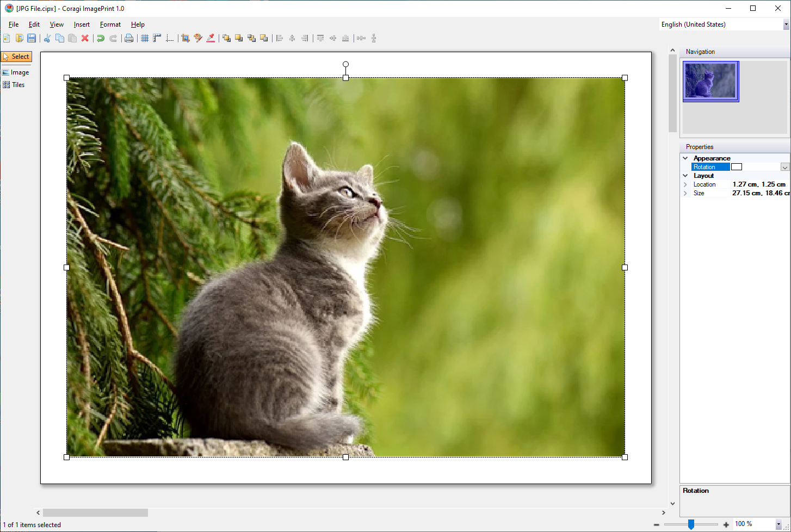Viewport: 791px width, 532px height.
Task: Open the Insert menu
Action: pos(82,24)
